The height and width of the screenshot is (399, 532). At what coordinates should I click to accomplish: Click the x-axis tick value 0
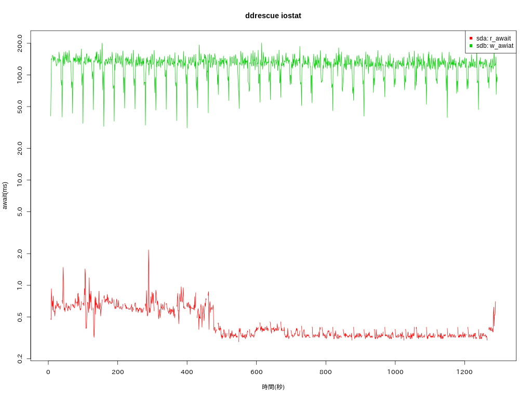tap(48, 372)
